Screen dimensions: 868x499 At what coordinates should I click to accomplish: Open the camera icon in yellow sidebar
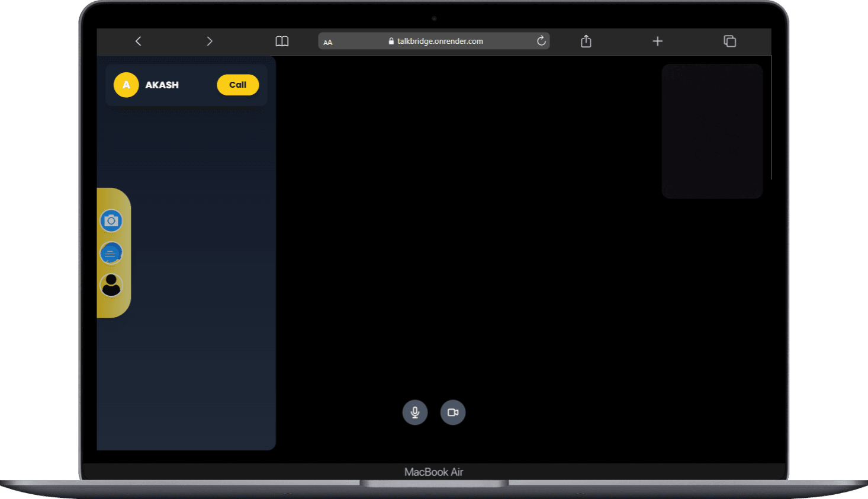[x=111, y=221]
